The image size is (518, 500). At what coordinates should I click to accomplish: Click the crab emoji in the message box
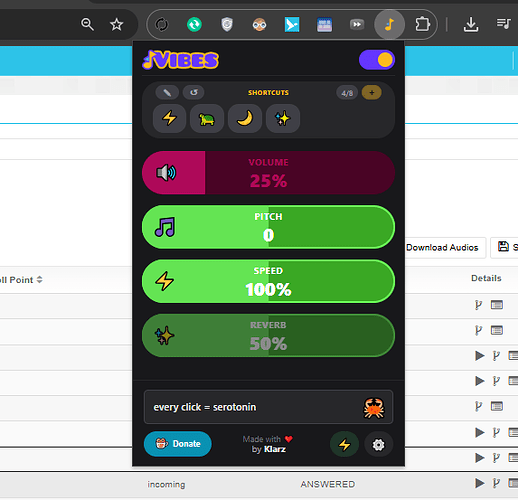(374, 408)
